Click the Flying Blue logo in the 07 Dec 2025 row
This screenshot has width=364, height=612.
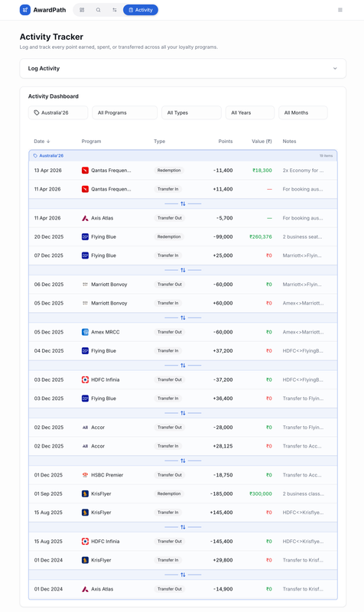(x=85, y=256)
